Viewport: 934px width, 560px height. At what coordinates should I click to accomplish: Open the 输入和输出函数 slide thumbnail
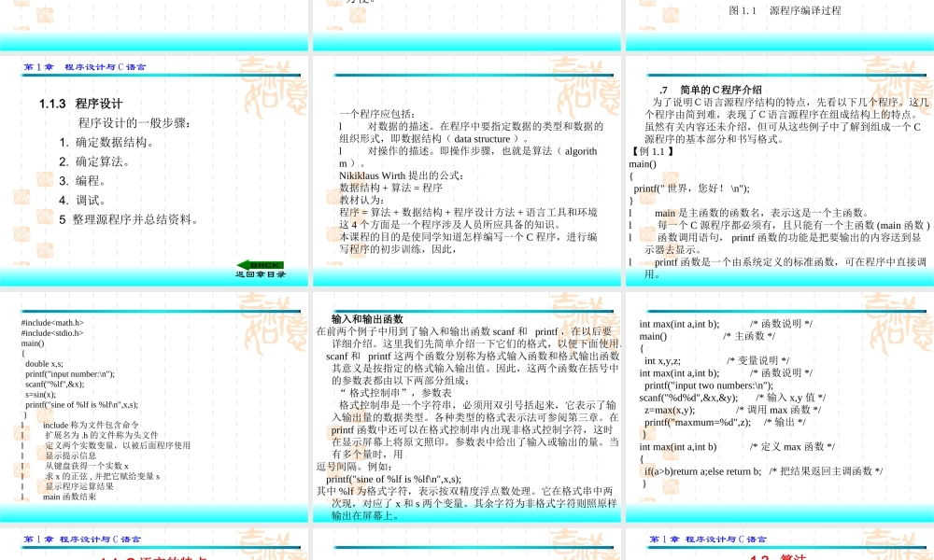(x=466, y=407)
